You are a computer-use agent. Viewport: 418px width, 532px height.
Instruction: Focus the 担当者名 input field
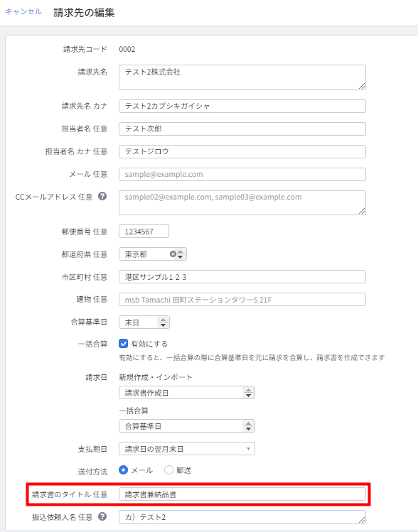pyautogui.click(x=242, y=129)
